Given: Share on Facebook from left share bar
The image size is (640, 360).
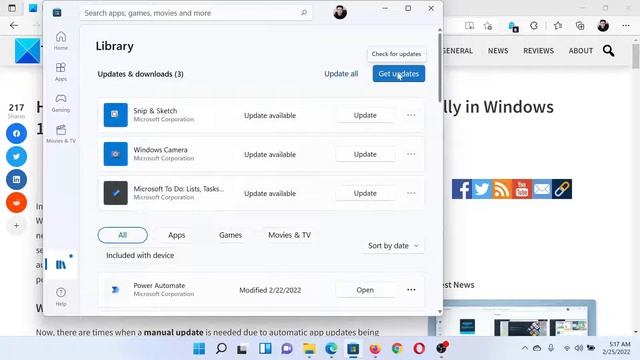Looking at the screenshot, I should 16,133.
